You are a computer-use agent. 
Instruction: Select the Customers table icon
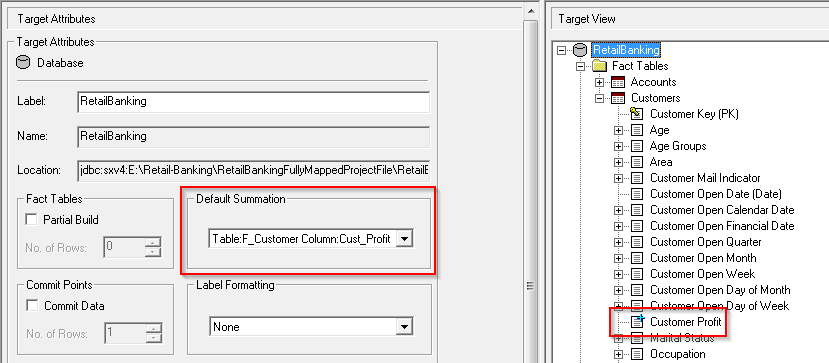(x=618, y=98)
